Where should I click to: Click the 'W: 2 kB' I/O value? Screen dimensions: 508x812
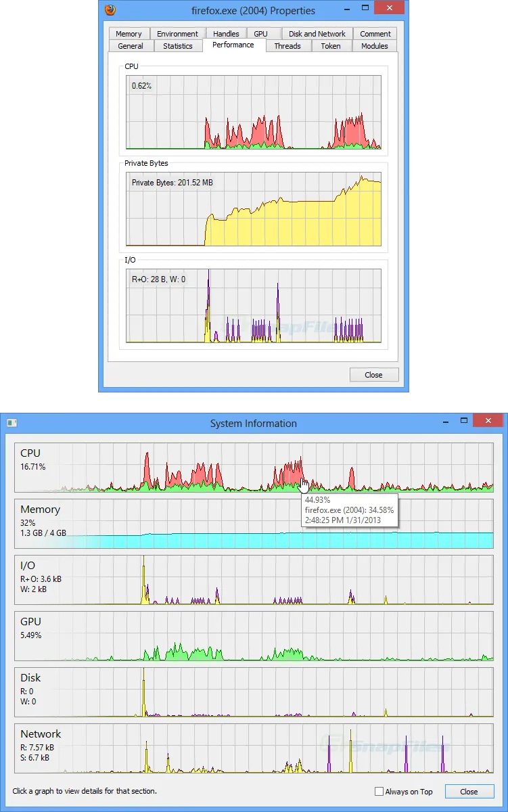point(32,589)
